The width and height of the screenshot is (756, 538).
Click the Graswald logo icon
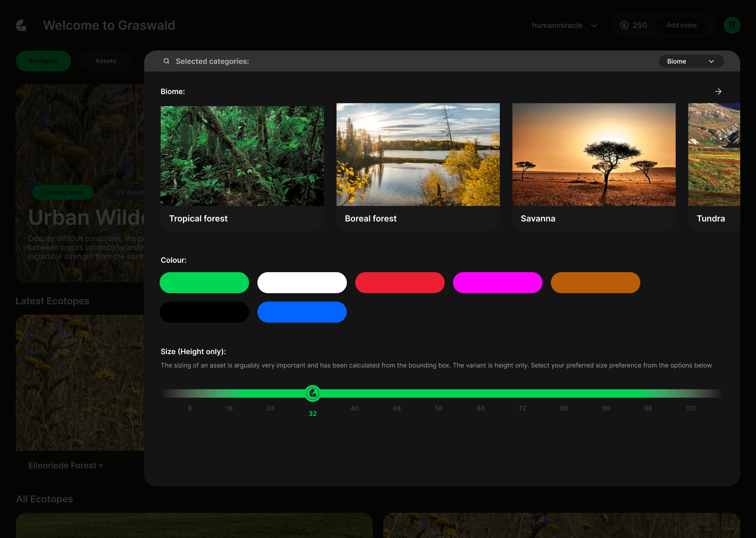(x=21, y=25)
